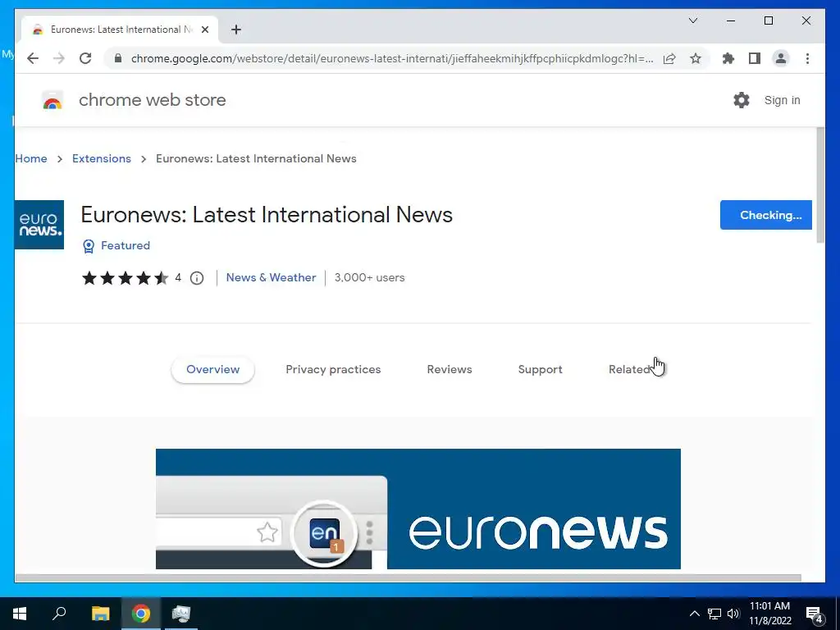Go to Extensions breadcrumb link
This screenshot has width=840, height=630.
[x=101, y=158]
